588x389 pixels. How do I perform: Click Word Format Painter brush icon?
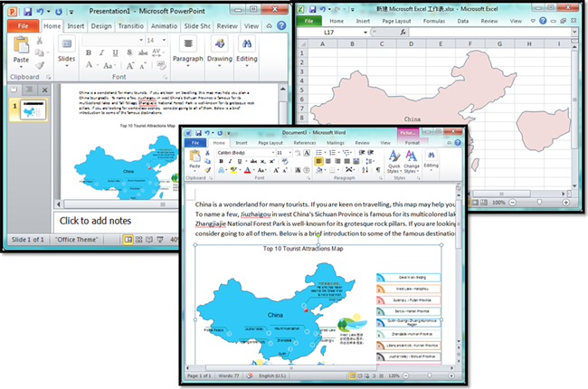207,170
